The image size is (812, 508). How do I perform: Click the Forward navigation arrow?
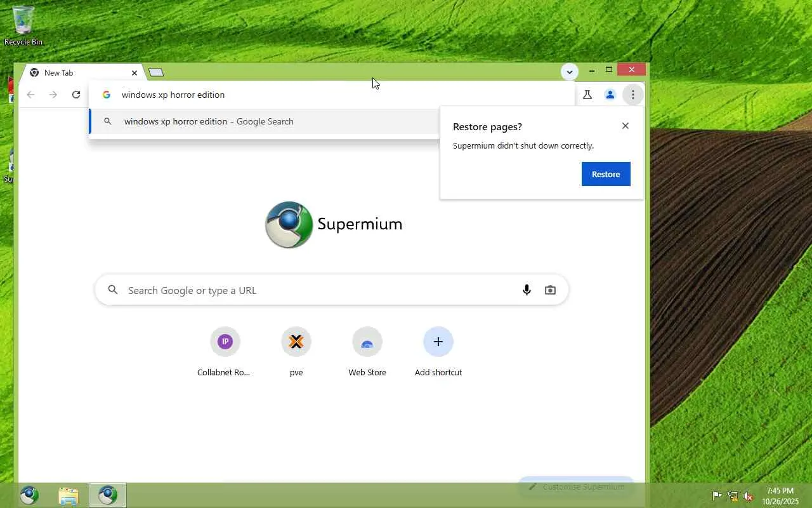coord(53,95)
